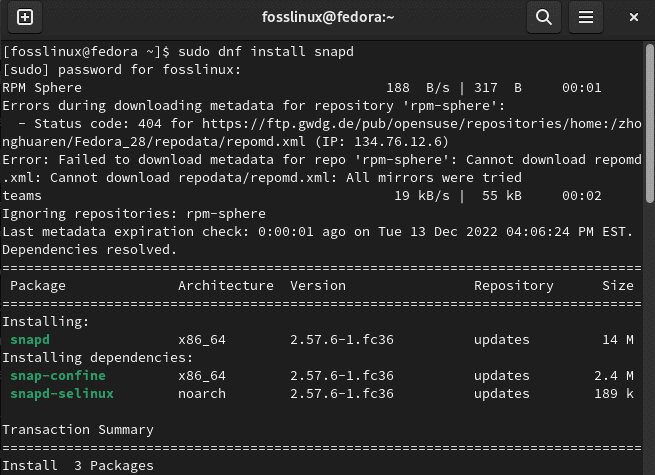Click the 'RPM Sphere' repository line

(302, 88)
